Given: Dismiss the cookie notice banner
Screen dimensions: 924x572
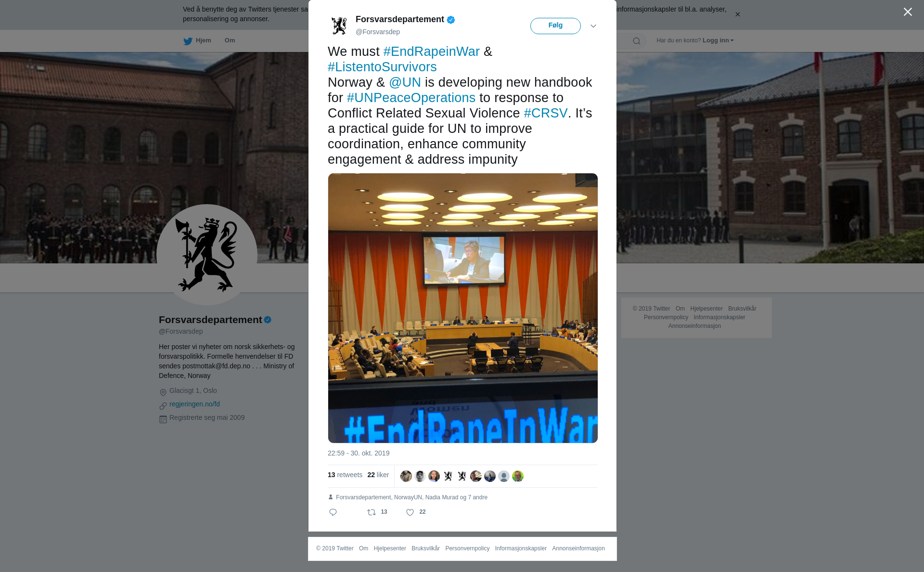Looking at the screenshot, I should coord(737,14).
